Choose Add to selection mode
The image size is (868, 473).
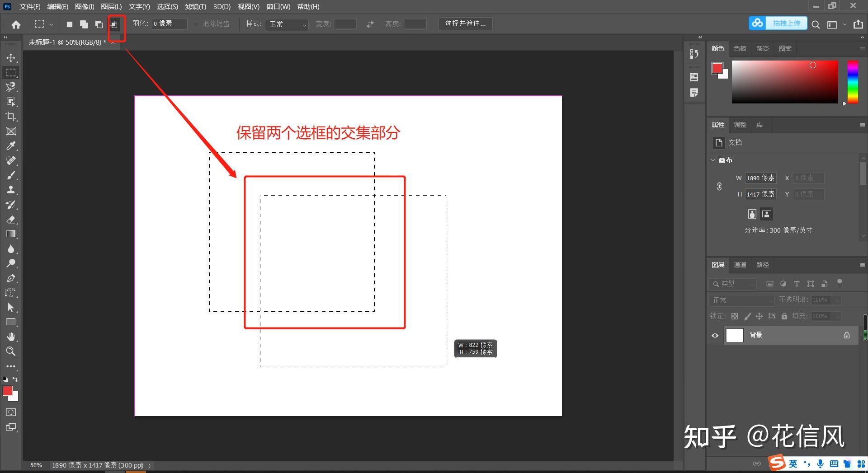84,24
